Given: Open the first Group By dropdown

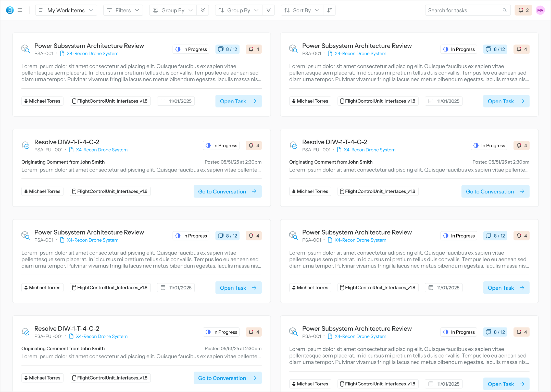Looking at the screenshot, I should coord(172,10).
